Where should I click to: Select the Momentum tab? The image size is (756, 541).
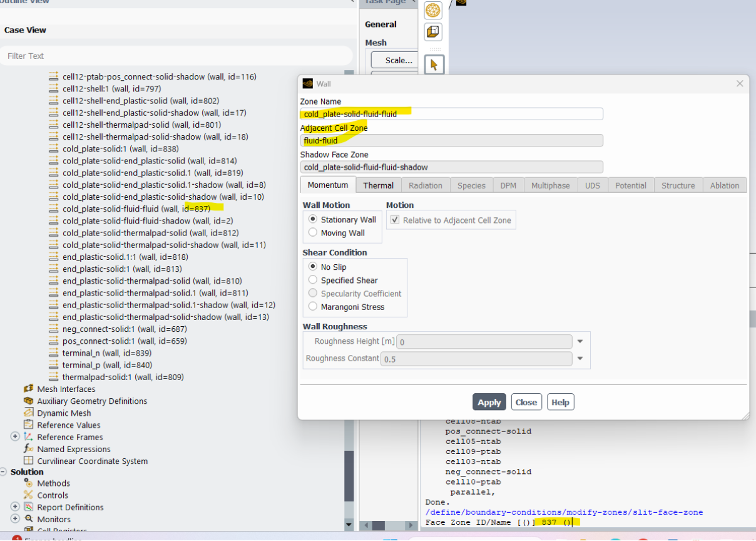[328, 185]
